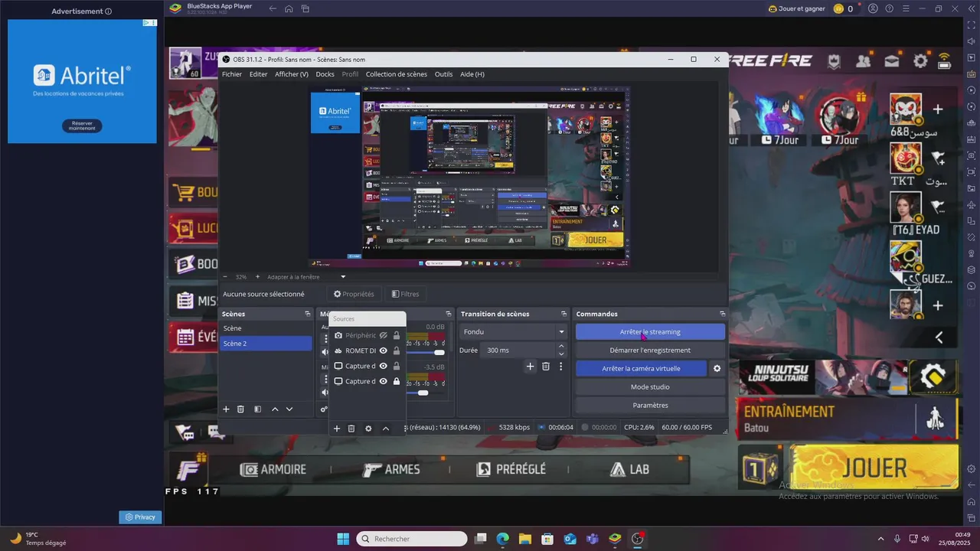Remove source with Sources trash icon
The image size is (980, 551).
pyautogui.click(x=351, y=429)
